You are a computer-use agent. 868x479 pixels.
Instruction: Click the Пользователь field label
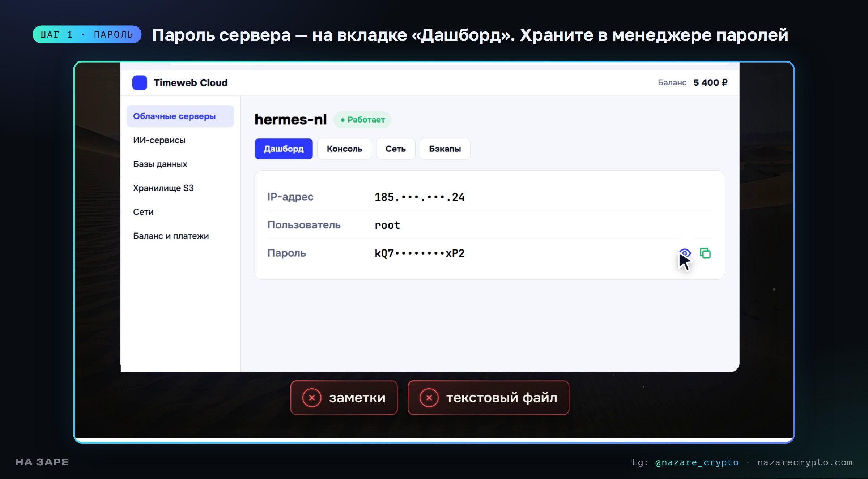click(x=304, y=225)
